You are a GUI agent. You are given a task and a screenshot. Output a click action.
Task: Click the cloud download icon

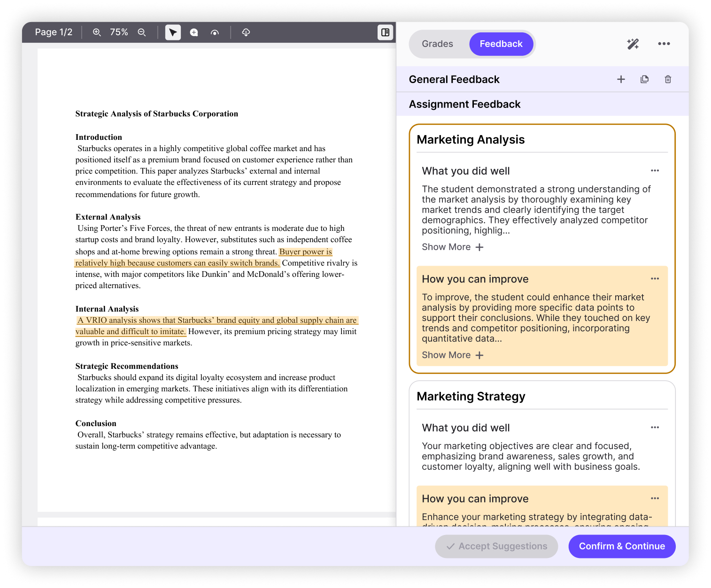[x=246, y=32]
